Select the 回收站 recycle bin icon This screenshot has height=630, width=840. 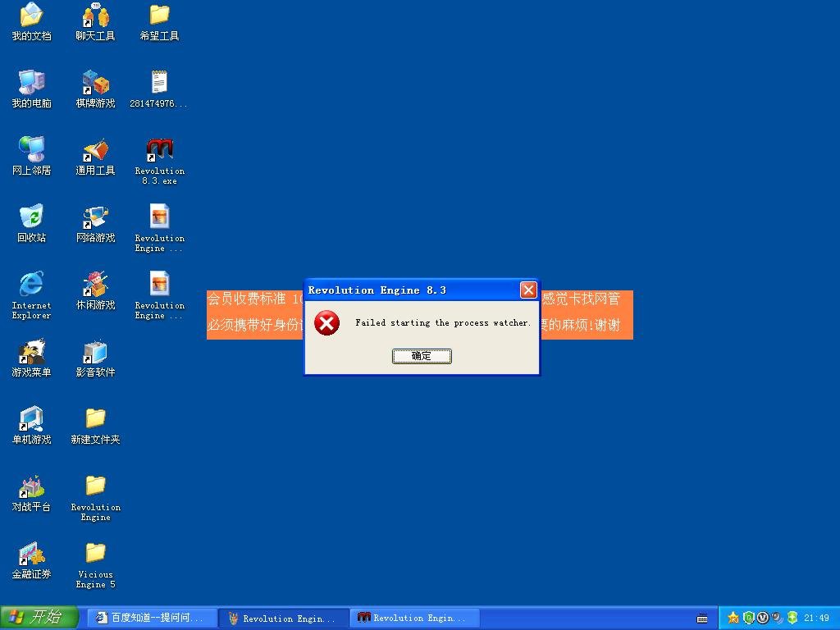click(32, 223)
